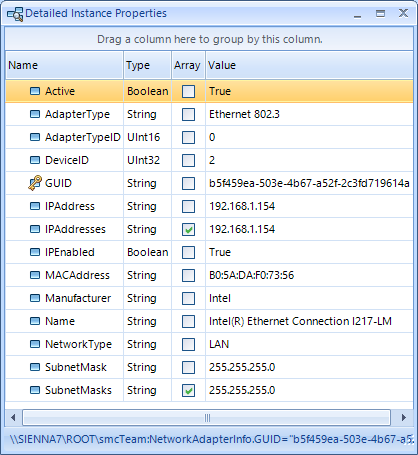Click the icon beside IPEnabled

pyautogui.click(x=35, y=252)
